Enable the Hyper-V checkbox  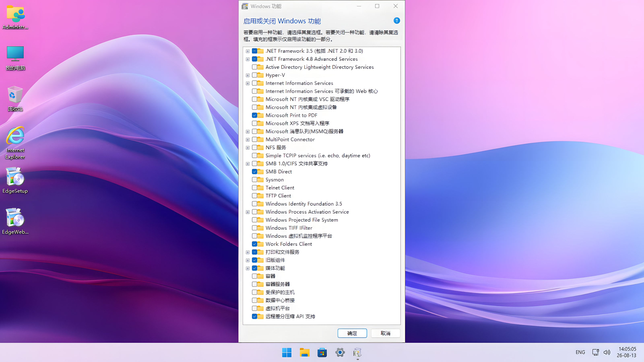pos(255,75)
